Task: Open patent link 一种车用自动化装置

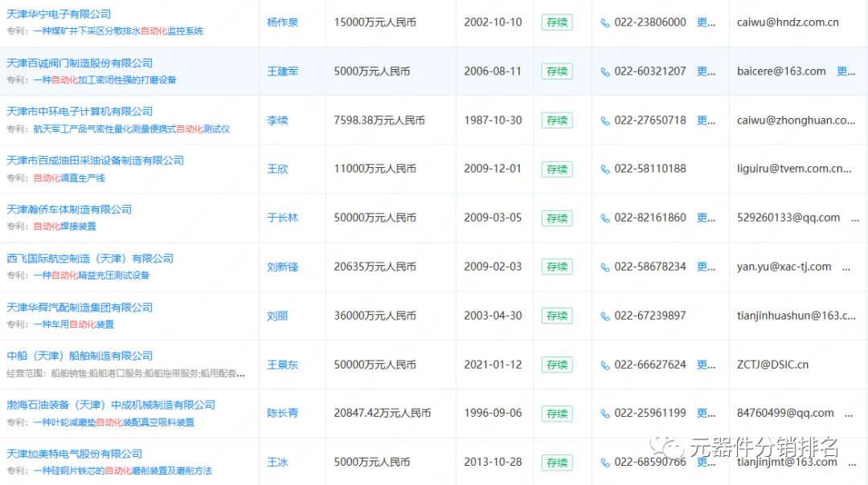Action: [74, 324]
